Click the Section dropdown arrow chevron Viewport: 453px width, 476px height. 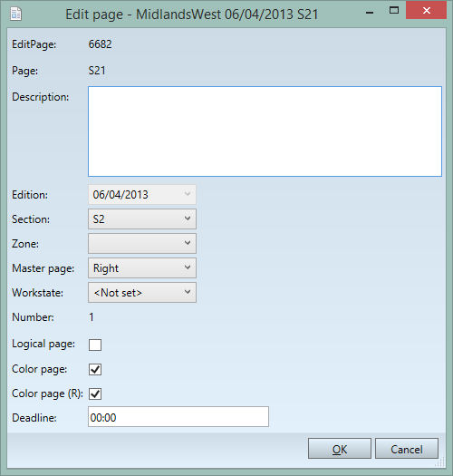(x=188, y=219)
